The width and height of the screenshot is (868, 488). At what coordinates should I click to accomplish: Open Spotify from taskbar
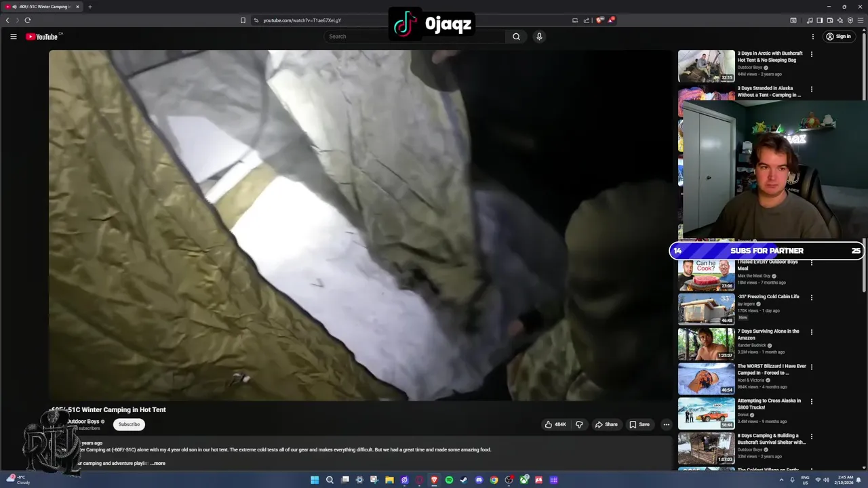click(449, 480)
